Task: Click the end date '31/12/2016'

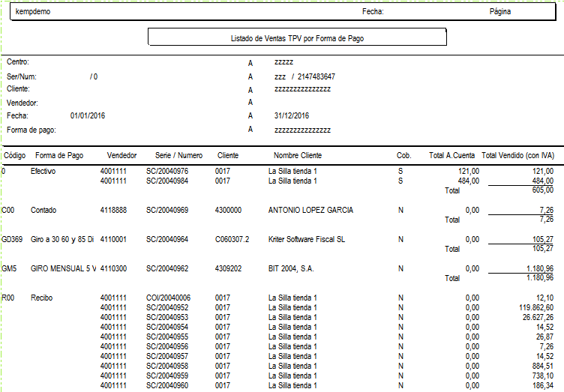Action: (x=292, y=115)
